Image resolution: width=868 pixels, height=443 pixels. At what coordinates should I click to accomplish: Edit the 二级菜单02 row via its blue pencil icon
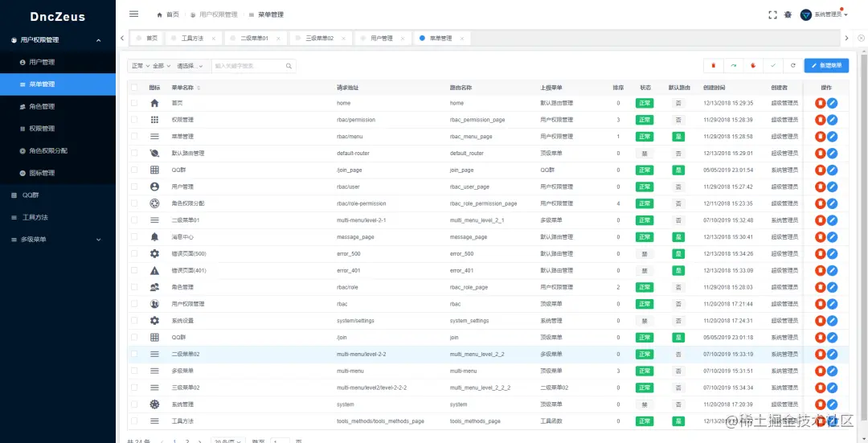coord(832,354)
